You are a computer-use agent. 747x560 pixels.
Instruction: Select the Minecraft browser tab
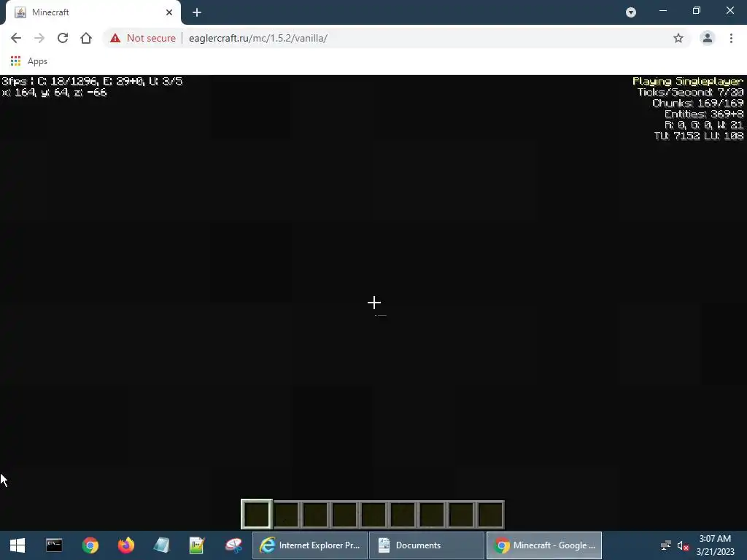coord(93,12)
